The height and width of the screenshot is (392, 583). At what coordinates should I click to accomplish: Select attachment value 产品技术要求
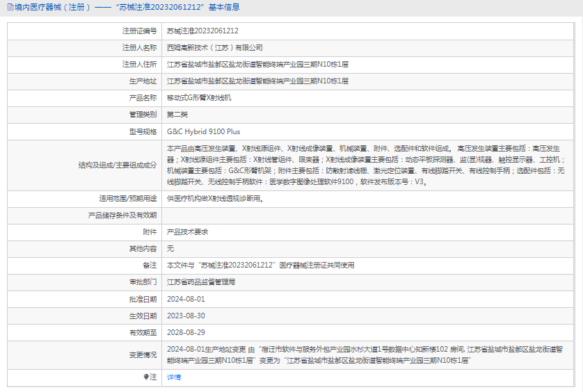pyautogui.click(x=187, y=232)
